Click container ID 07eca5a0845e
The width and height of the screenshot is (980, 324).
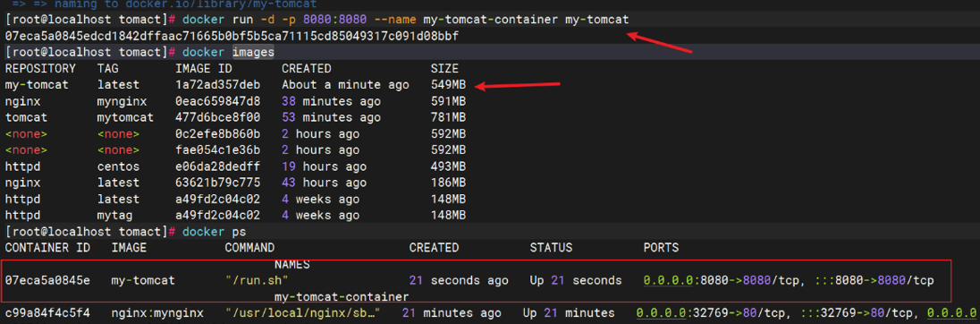click(x=46, y=281)
